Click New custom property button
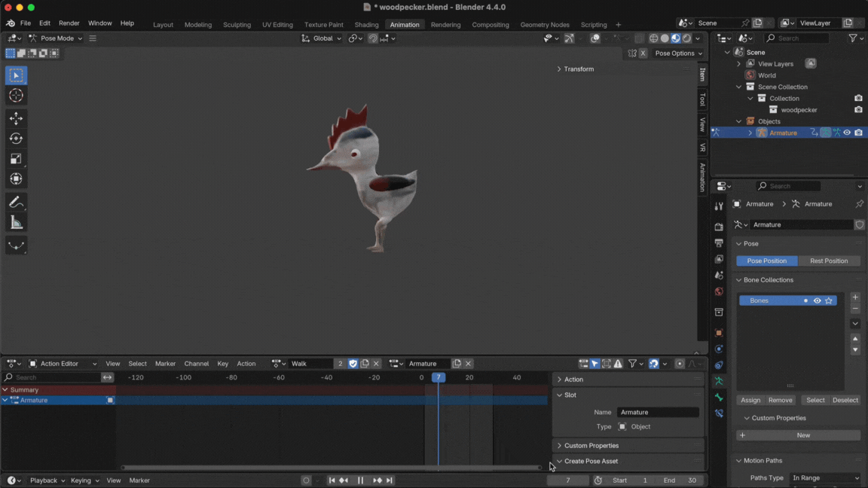Screen dimensions: 868x488 point(798,435)
